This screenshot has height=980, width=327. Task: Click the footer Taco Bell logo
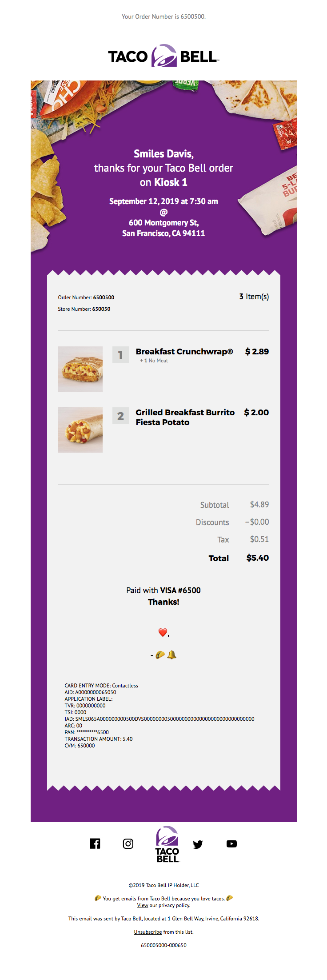pos(167,844)
